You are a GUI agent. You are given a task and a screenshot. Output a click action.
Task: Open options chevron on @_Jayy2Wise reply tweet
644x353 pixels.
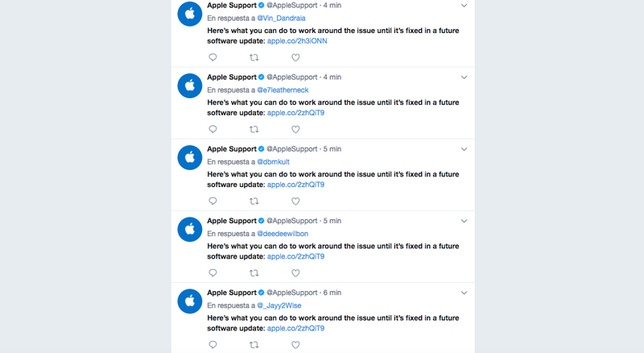[x=464, y=293]
